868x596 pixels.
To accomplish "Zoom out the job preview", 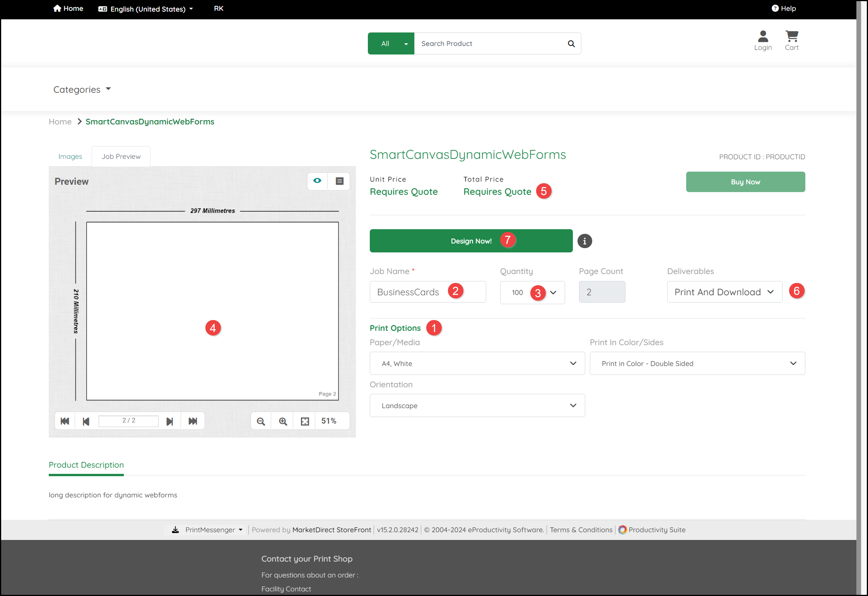I will 261,421.
